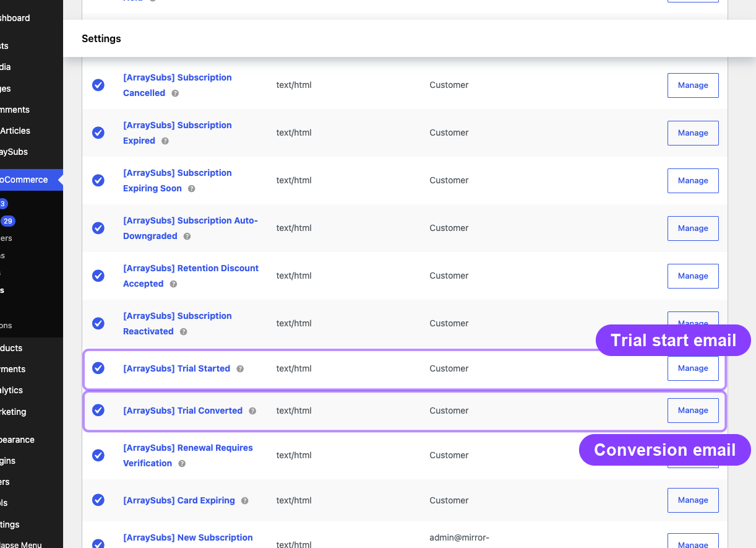
Task: Open Articles in the admin sidebar
Action: pos(15,131)
